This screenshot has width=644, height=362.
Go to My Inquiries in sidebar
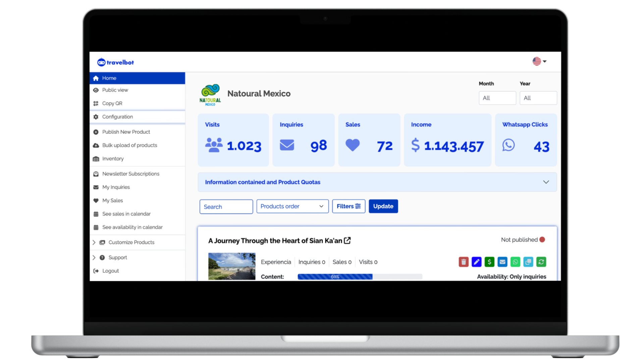point(116,187)
